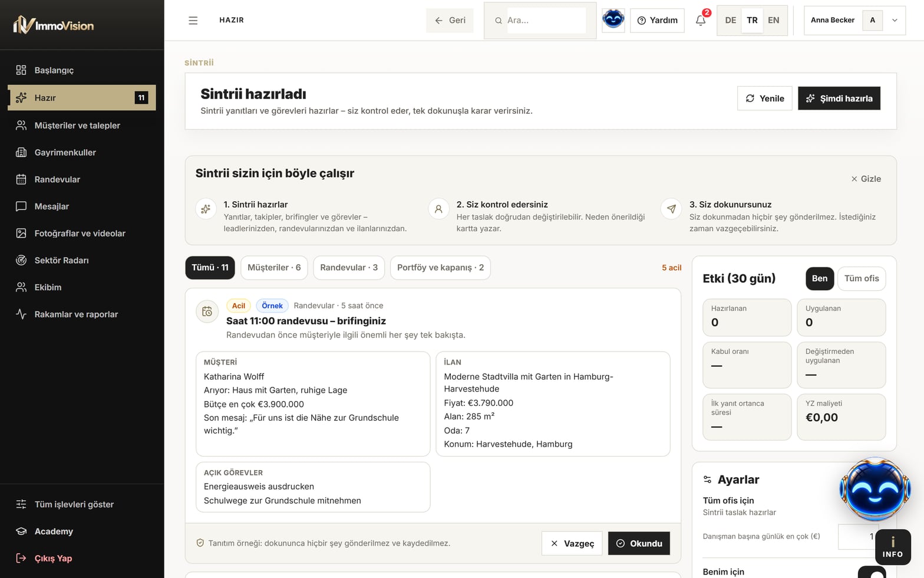Open Müşteriler ve talepler section
924x578 pixels.
tap(82, 125)
